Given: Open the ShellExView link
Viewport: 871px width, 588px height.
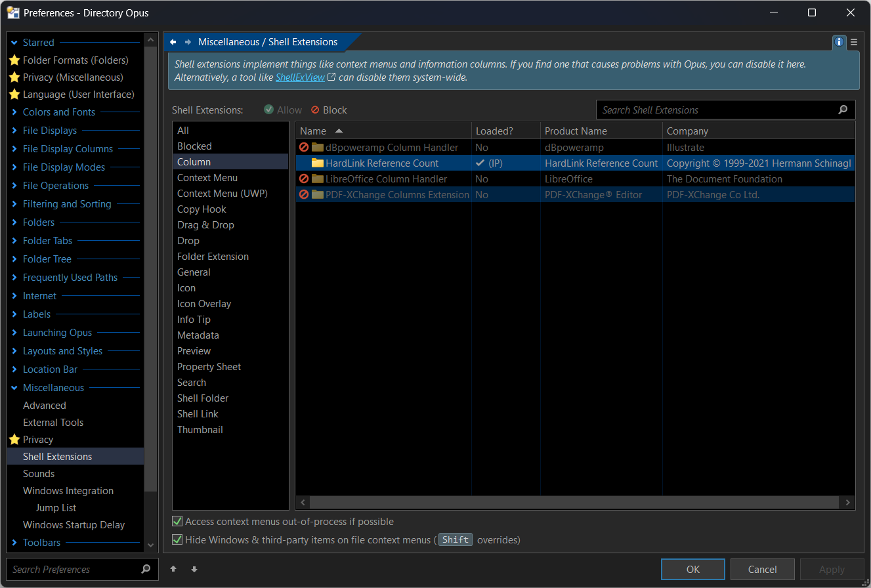Looking at the screenshot, I should point(300,77).
